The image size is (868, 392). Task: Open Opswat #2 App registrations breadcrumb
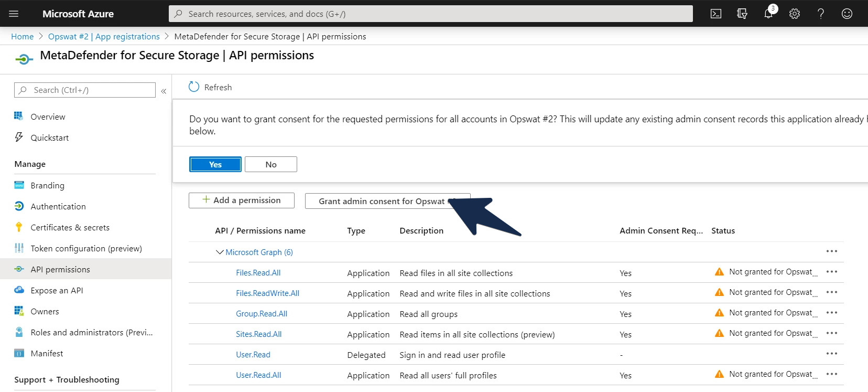pos(104,36)
